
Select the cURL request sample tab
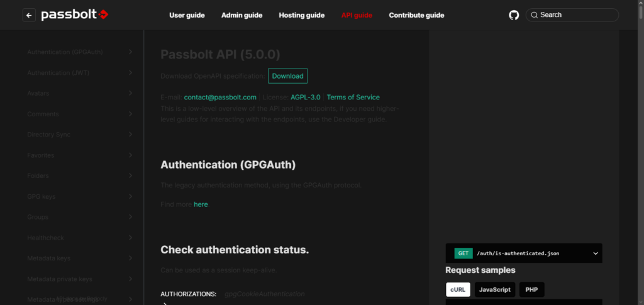point(458,289)
